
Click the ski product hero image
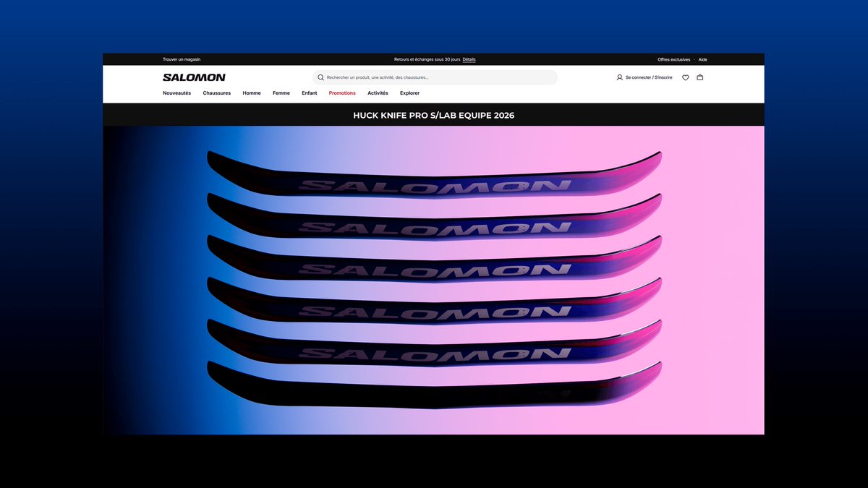coord(433,281)
